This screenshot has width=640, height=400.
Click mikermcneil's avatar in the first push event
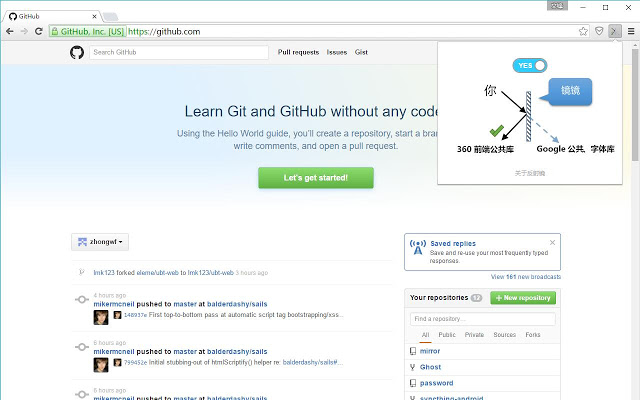coord(101,316)
